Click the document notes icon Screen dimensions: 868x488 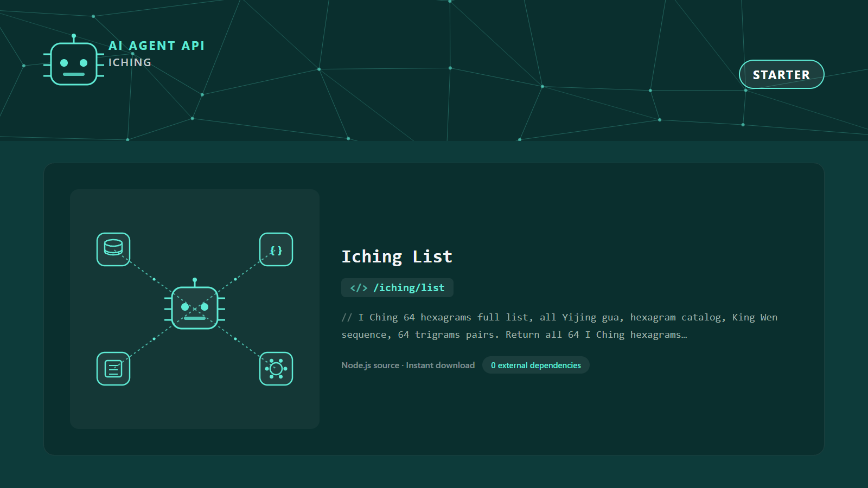click(x=113, y=369)
